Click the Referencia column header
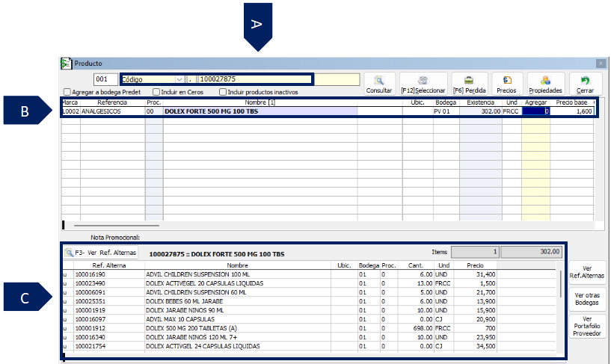Image resolution: width=611 pixels, height=364 pixels. [112, 102]
